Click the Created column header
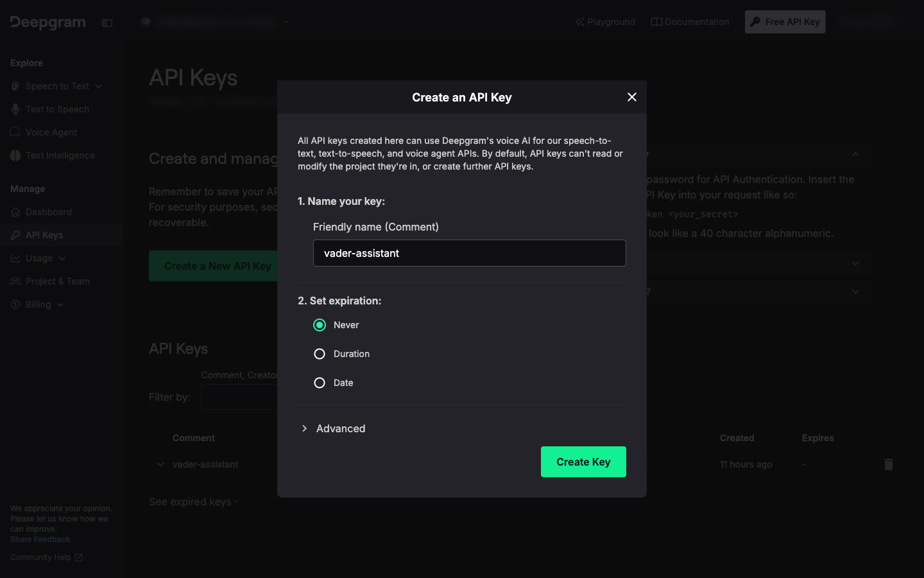This screenshot has width=924, height=578. tap(737, 438)
